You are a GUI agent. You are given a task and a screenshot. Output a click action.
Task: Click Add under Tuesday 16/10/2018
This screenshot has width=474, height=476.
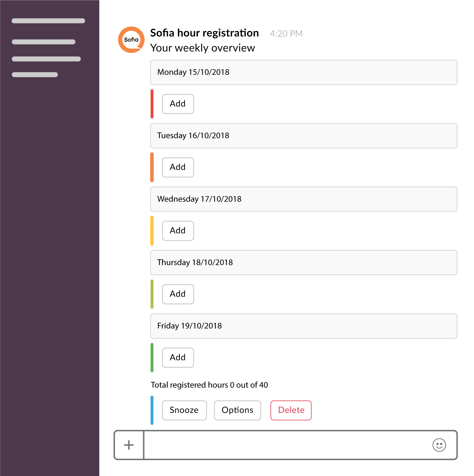click(178, 167)
